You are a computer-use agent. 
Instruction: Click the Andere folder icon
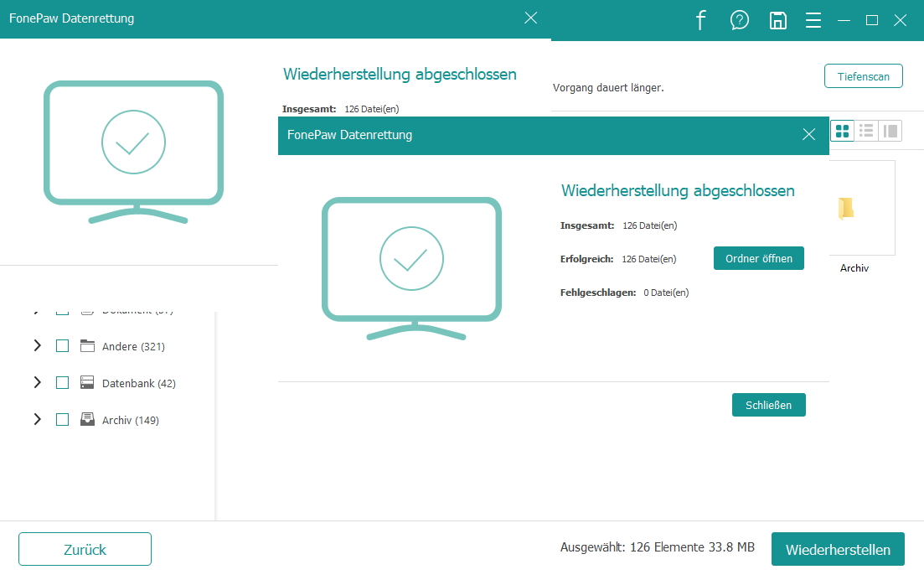point(87,346)
